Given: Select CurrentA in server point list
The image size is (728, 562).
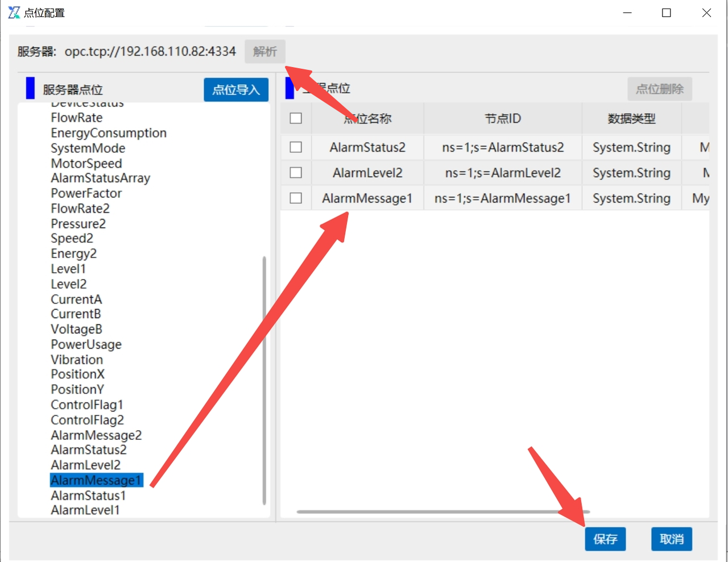Looking at the screenshot, I should point(76,299).
